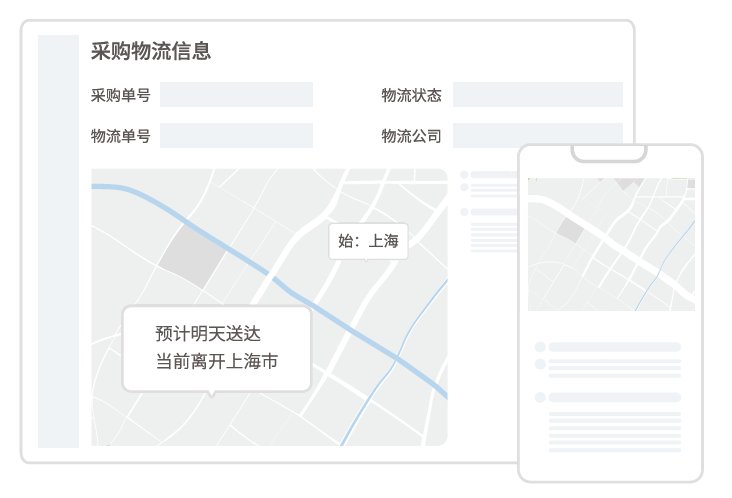Open the 物流公司 field
This screenshot has width=732, height=498.
click(537, 136)
